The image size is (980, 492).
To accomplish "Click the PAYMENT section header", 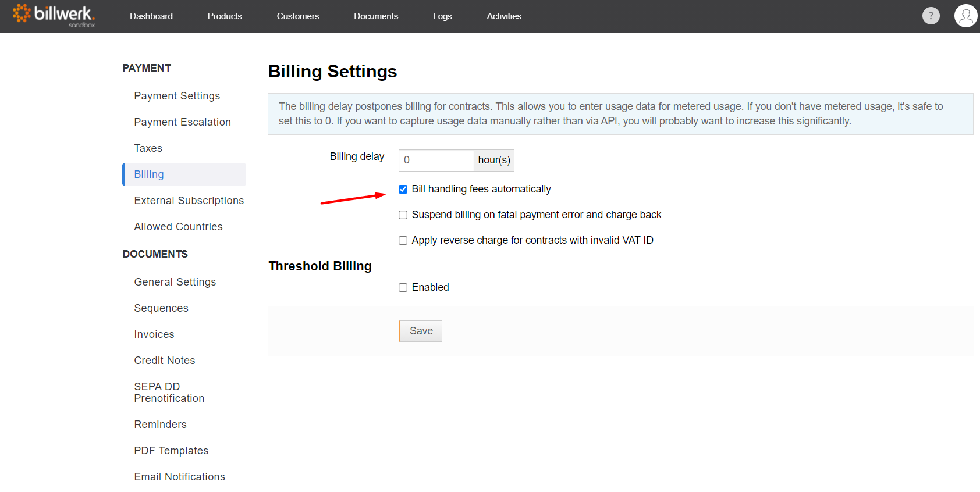I will coord(147,68).
